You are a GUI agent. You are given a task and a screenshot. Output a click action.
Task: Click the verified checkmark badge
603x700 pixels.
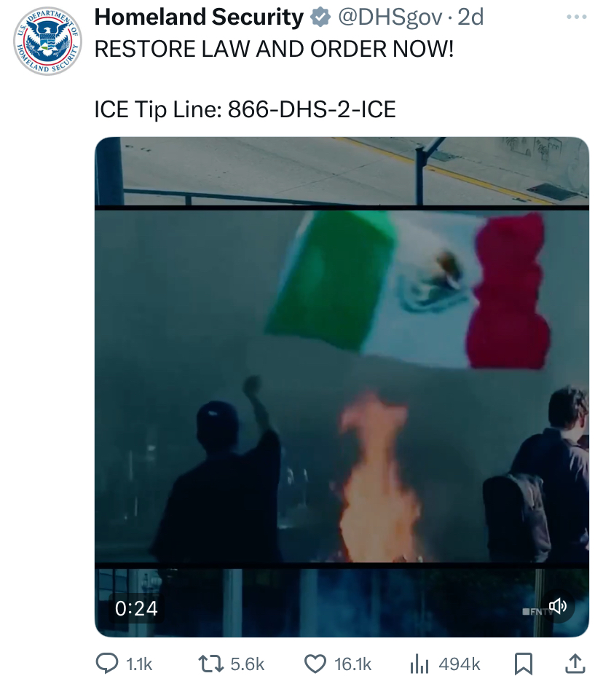(320, 17)
